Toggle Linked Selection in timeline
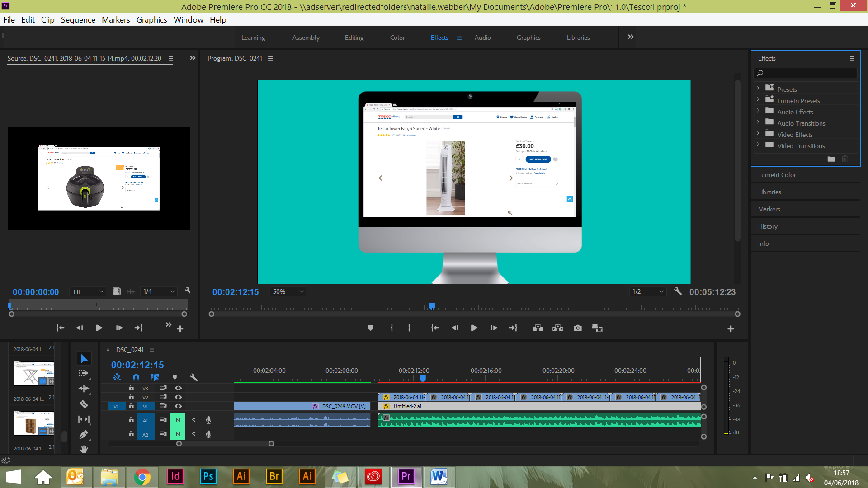868x488 pixels. [x=155, y=377]
